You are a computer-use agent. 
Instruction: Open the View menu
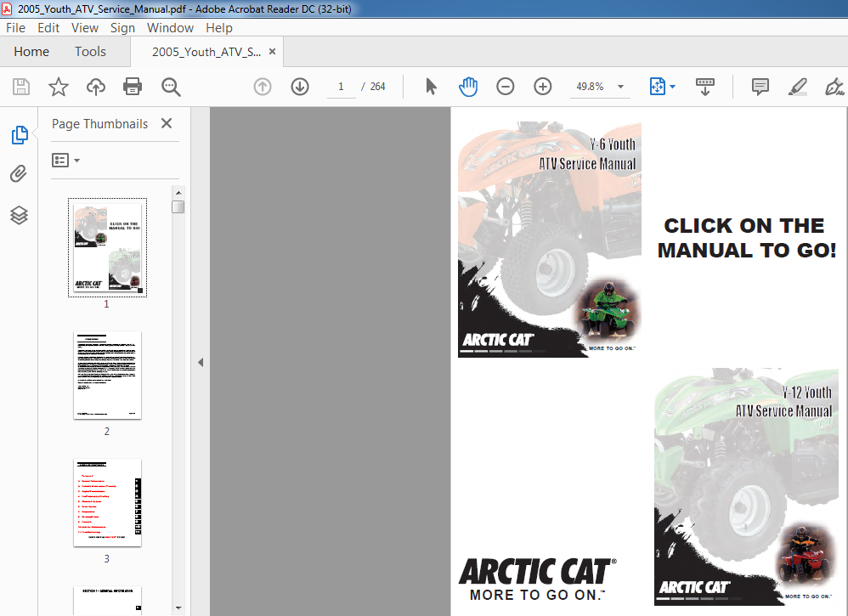(x=85, y=27)
